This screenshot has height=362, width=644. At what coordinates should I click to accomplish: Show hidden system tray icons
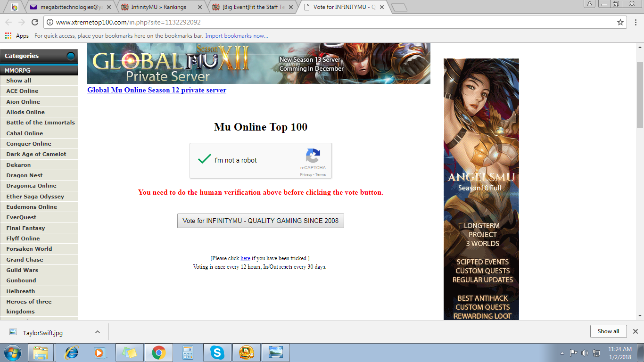[x=562, y=353]
